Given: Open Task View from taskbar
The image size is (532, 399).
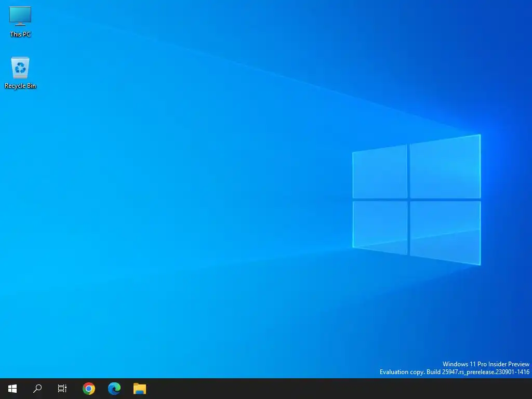Looking at the screenshot, I should click(x=62, y=389).
